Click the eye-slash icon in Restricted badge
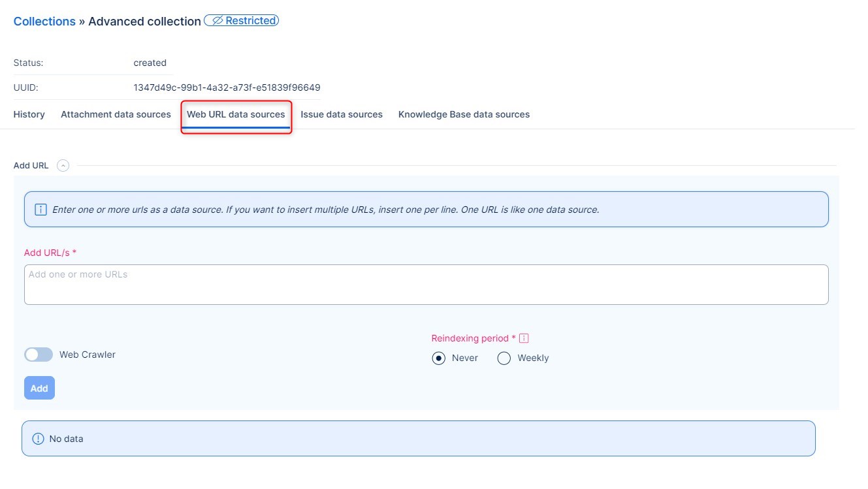 [x=217, y=21]
